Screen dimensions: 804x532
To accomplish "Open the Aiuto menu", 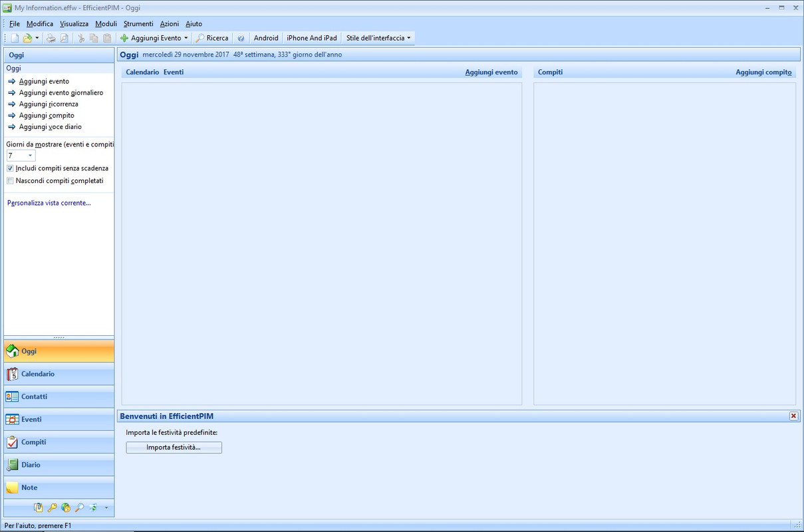I will pyautogui.click(x=194, y=24).
